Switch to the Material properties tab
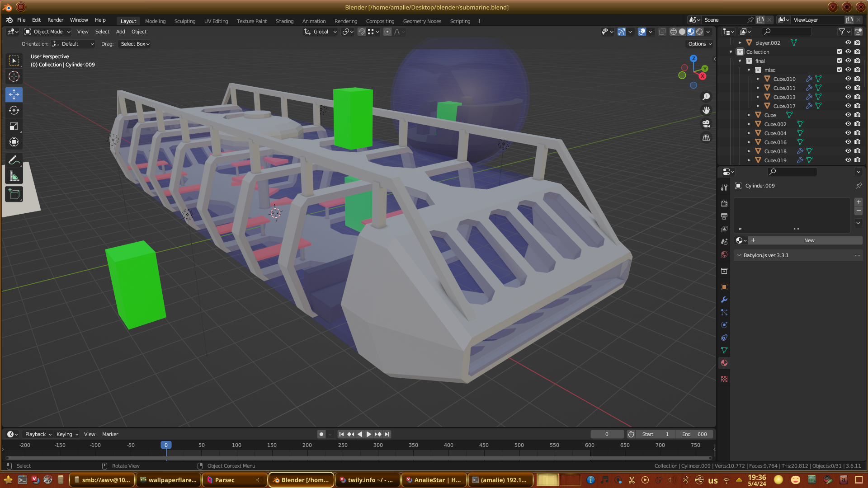The height and width of the screenshot is (488, 868). coord(724,363)
